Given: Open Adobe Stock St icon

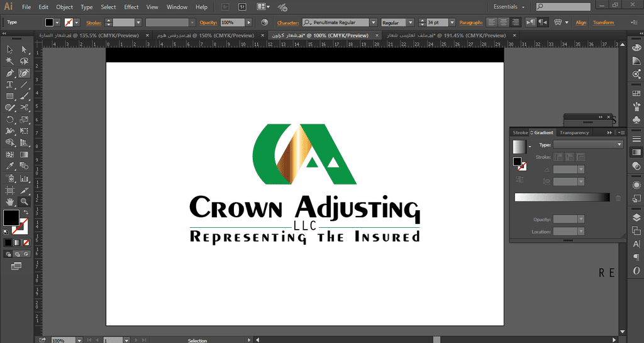Looking at the screenshot, I should click(x=242, y=6).
